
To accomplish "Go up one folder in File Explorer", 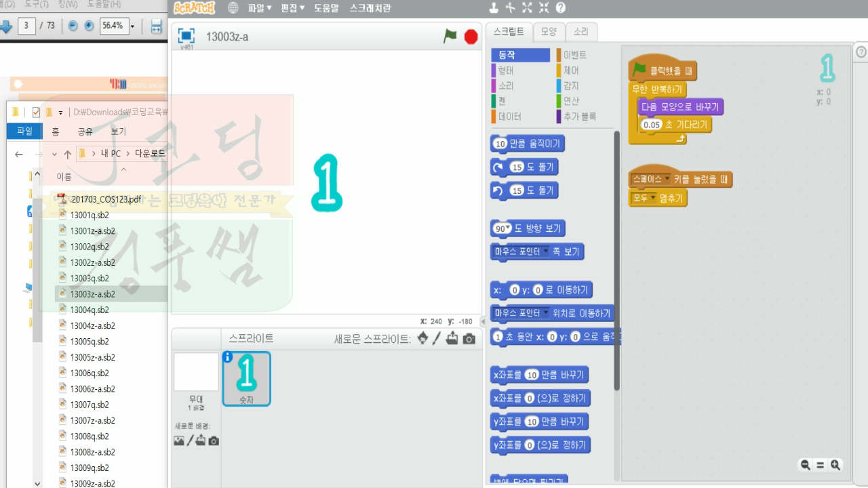I will point(67,154).
